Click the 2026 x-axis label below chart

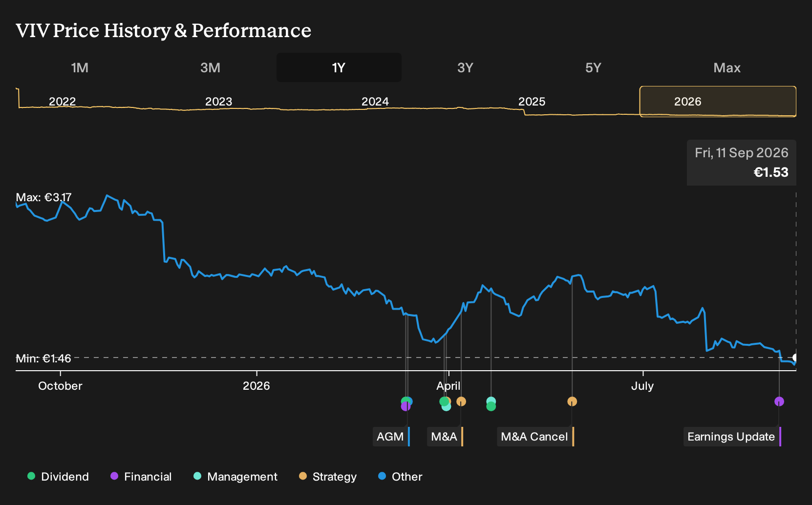(256, 386)
